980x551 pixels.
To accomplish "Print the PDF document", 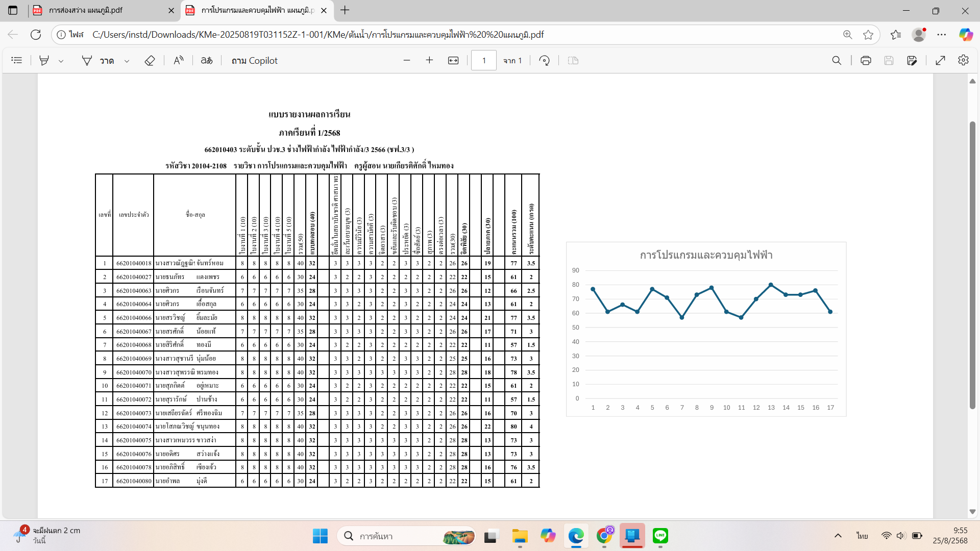I will (866, 60).
